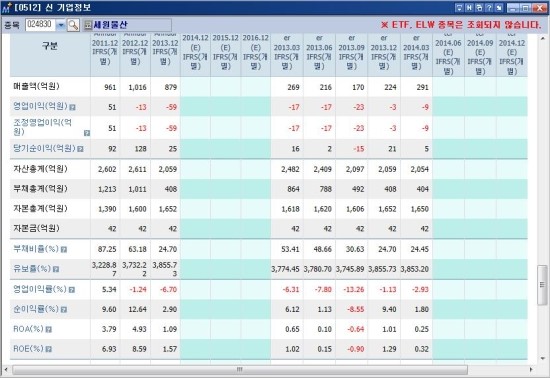Select the 2014.06(E) column header
Screen dimensions: 550x378
[x=448, y=54]
